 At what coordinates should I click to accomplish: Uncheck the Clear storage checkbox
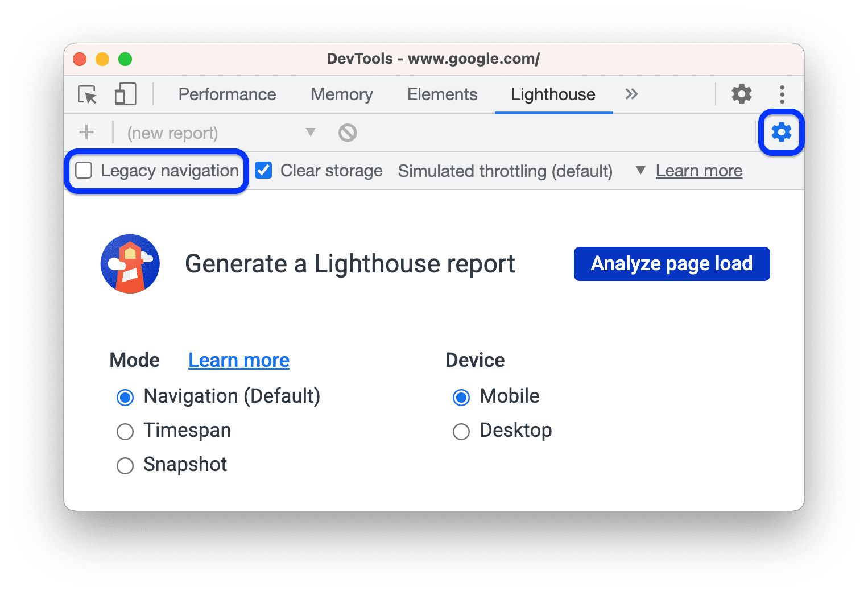coord(263,171)
